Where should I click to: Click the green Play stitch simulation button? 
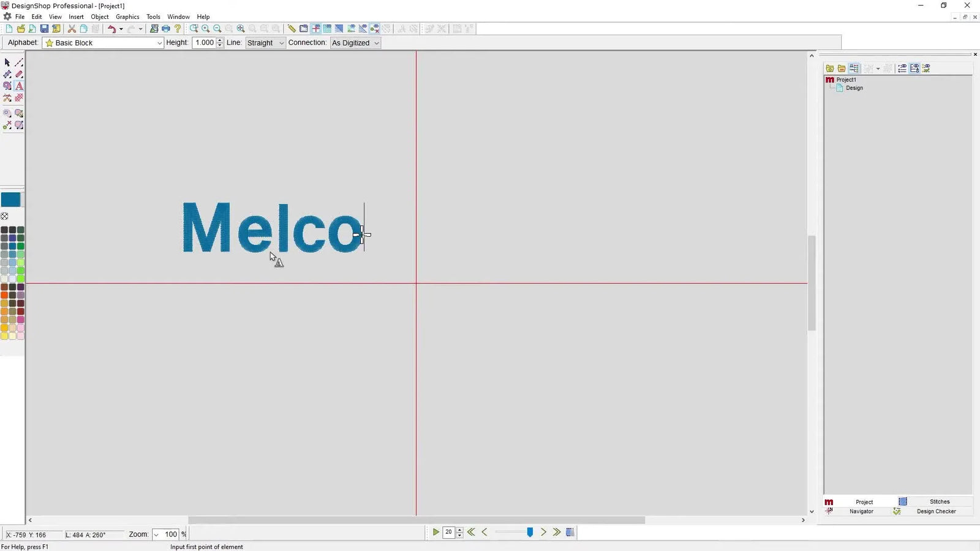tap(435, 533)
